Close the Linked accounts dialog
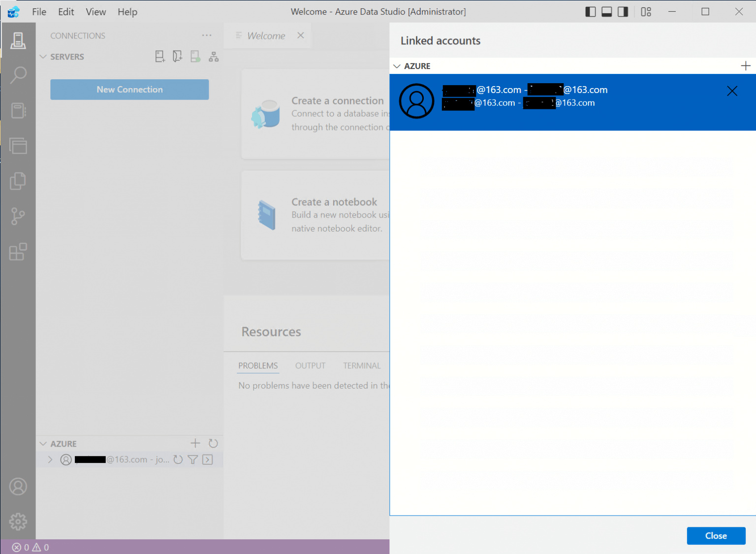 pyautogui.click(x=716, y=536)
